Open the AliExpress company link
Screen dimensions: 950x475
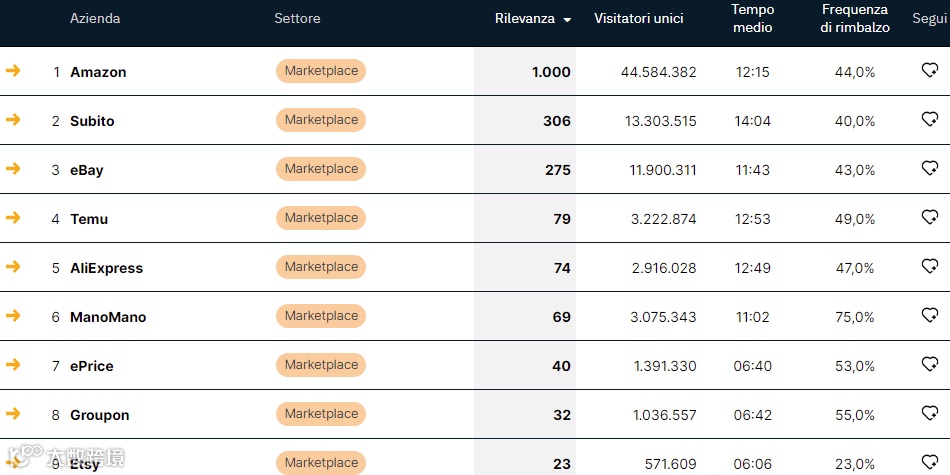coord(106,268)
